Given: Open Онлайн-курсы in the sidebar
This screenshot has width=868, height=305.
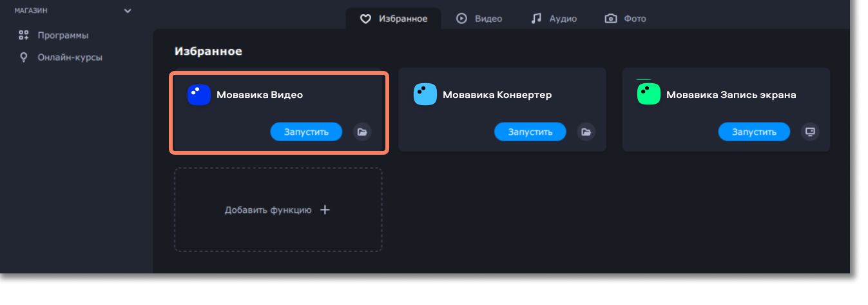Looking at the screenshot, I should click(69, 57).
